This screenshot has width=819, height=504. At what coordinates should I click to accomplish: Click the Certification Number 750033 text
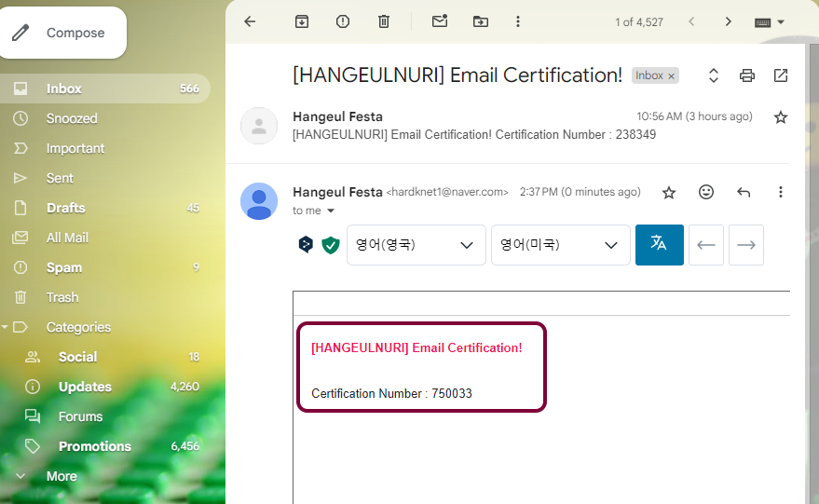pos(391,393)
